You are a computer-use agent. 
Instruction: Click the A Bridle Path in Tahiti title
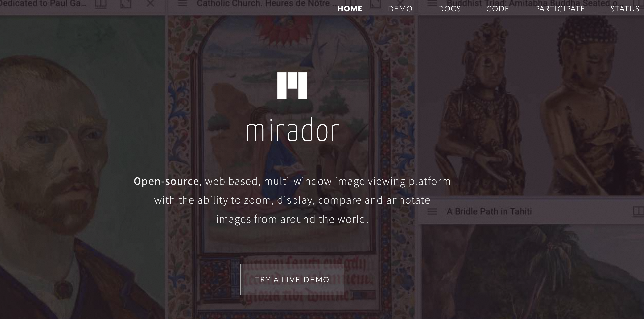tap(489, 211)
